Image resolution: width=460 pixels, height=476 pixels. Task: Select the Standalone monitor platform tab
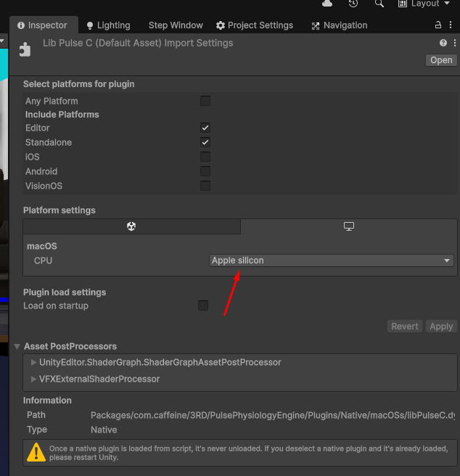349,226
